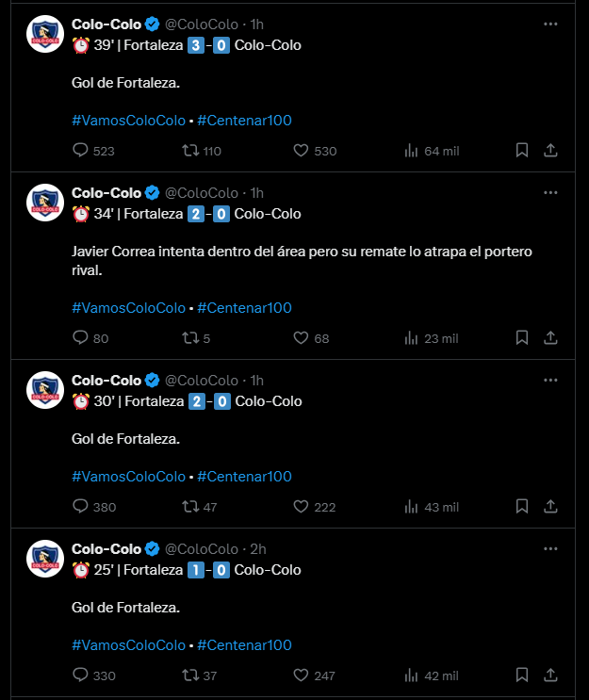This screenshot has height=700, width=589.
Task: Like the Javier Correa tweet
Action: click(302, 337)
